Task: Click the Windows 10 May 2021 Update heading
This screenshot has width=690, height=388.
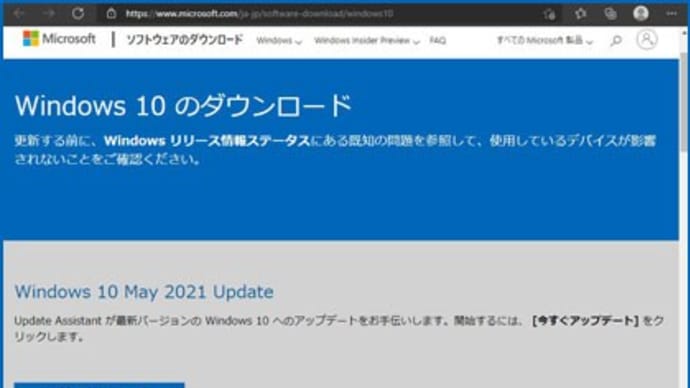Action: click(x=144, y=292)
